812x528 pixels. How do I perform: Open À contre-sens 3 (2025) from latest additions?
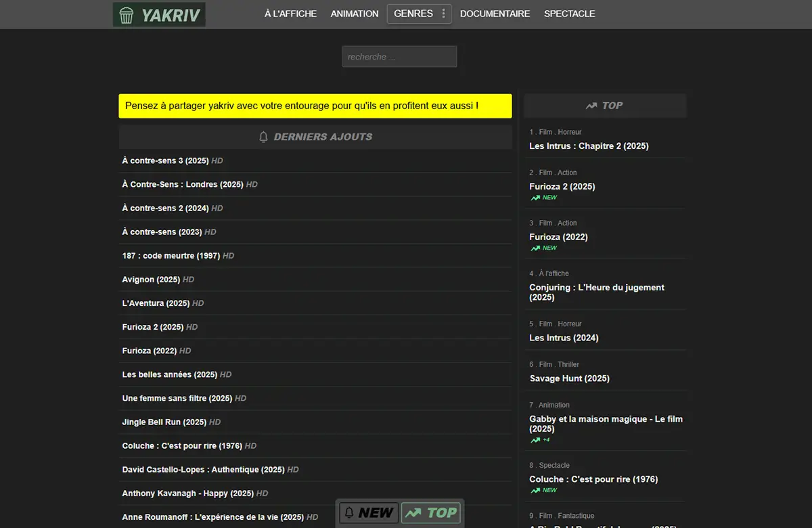pos(165,161)
